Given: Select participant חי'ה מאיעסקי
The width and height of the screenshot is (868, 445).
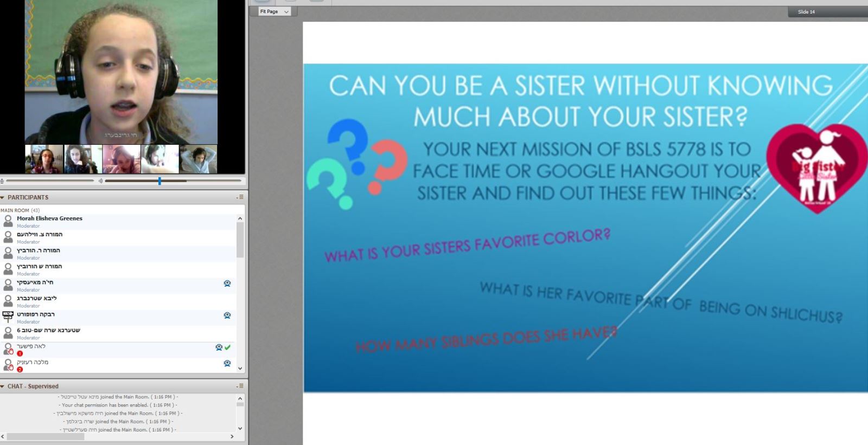Looking at the screenshot, I should pos(118,286).
